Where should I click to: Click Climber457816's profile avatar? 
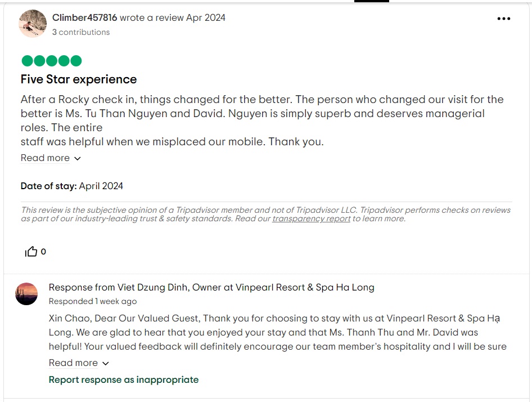[x=33, y=24]
